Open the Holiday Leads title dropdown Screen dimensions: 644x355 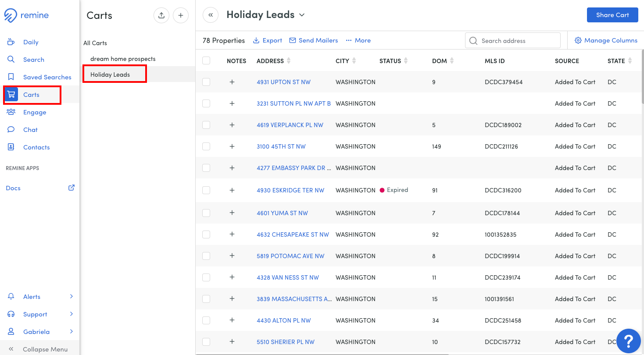click(x=302, y=15)
